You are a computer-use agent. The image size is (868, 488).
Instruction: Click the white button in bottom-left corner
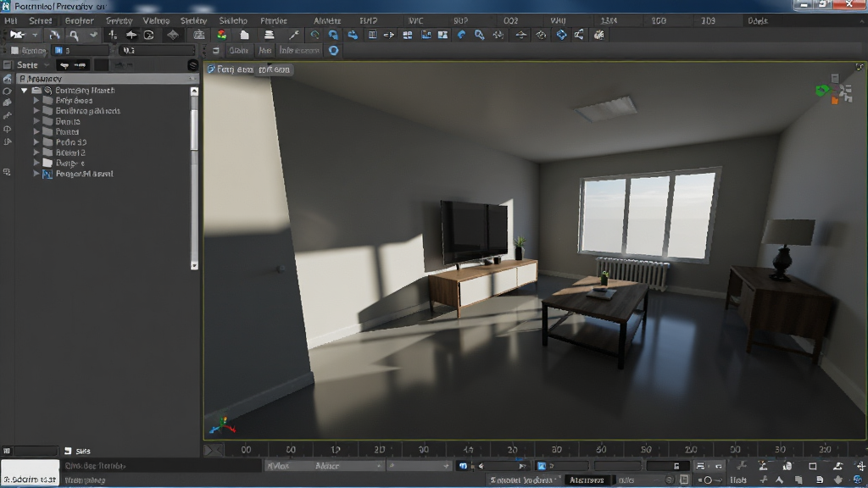(x=30, y=473)
